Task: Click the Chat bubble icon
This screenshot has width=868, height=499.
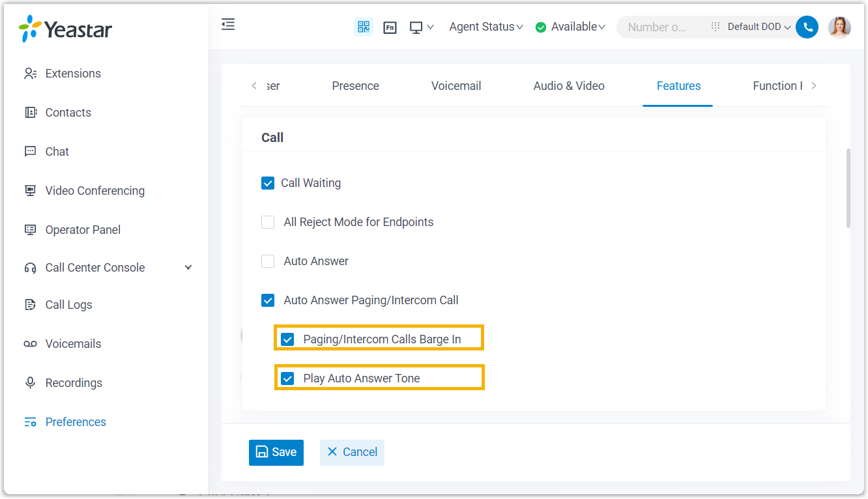Action: point(30,152)
